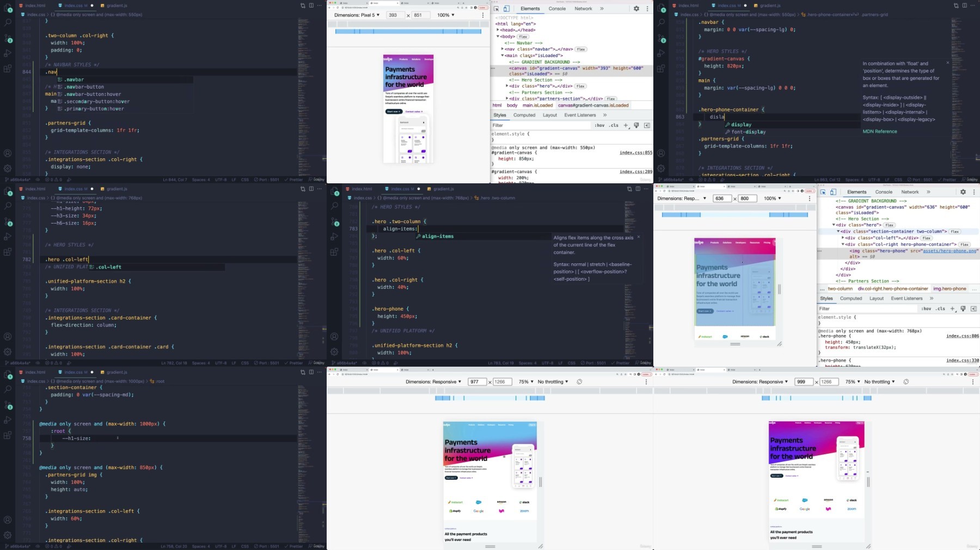Open rendering emulations brush in hero-phone Styles pane

pyautogui.click(x=963, y=309)
